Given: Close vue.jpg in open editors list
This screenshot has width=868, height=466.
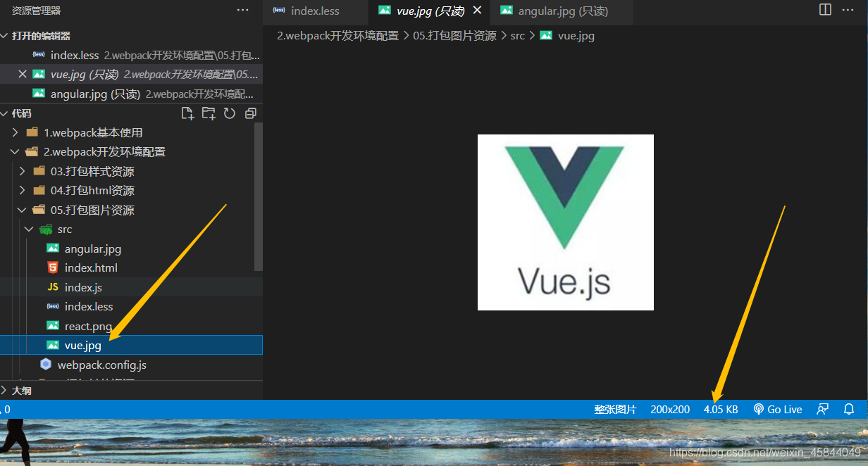Looking at the screenshot, I should click(23, 74).
